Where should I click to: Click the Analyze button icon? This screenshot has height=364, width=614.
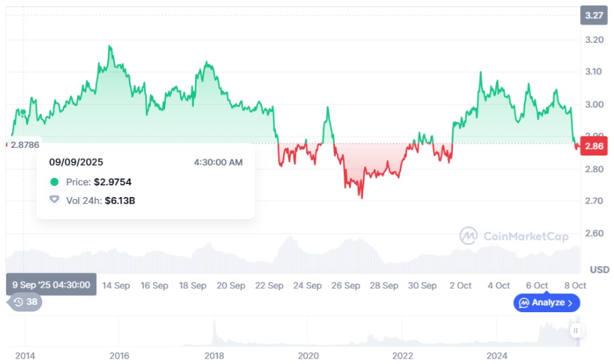click(x=524, y=302)
